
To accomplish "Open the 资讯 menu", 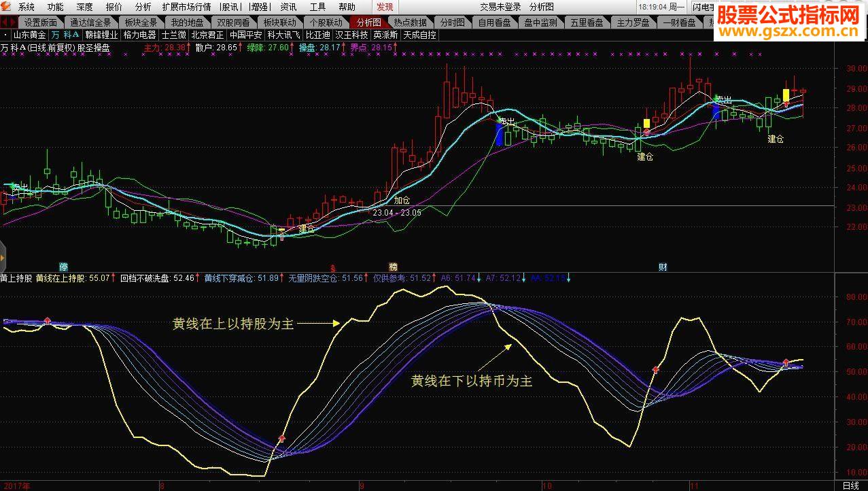I will point(288,7).
